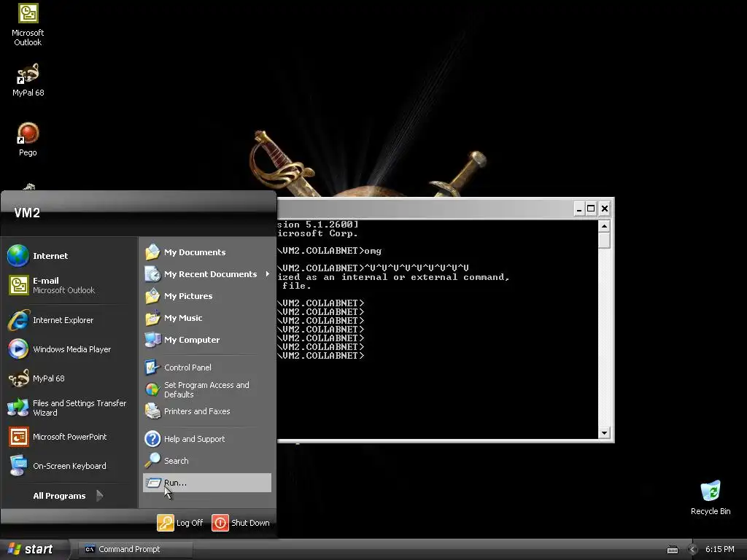Open E-mail Microsoft Outlook entry
Image resolution: width=747 pixels, height=560 pixels.
tap(69, 285)
